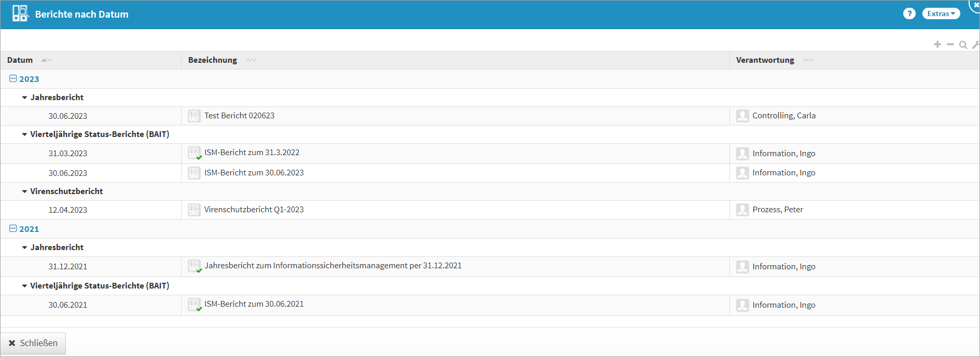
Task: Sort by the Datum column header
Action: 20,60
